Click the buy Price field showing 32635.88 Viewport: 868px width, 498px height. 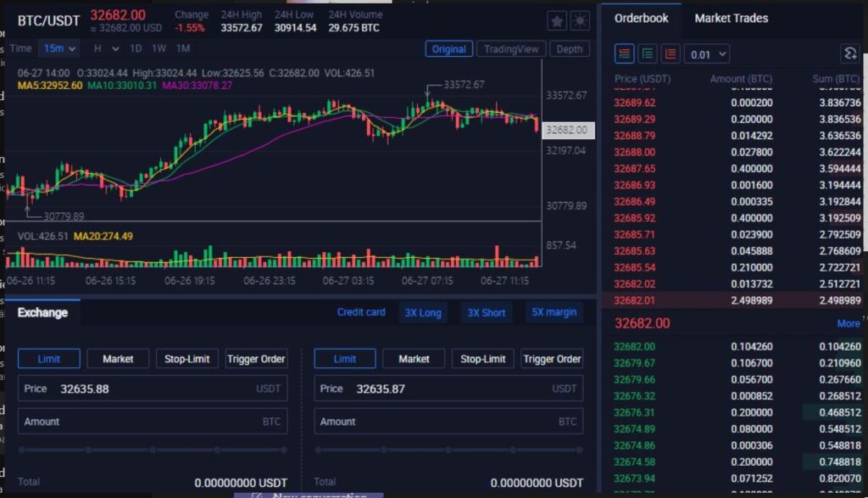pos(153,389)
